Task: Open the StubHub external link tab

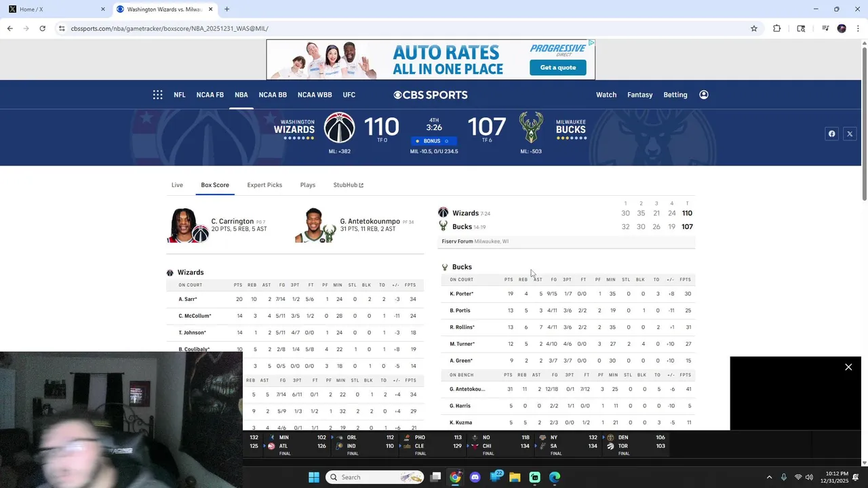Action: 349,185
